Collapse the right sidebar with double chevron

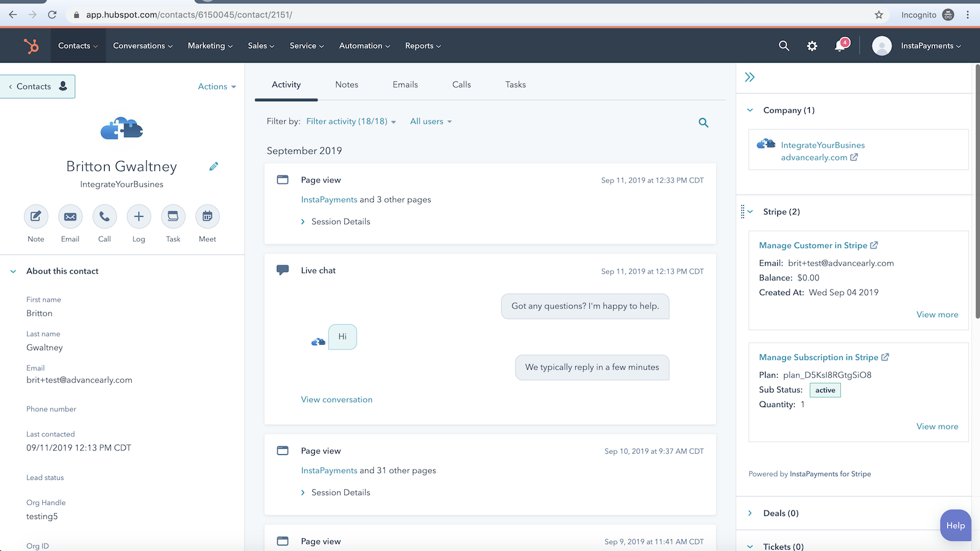(x=750, y=77)
